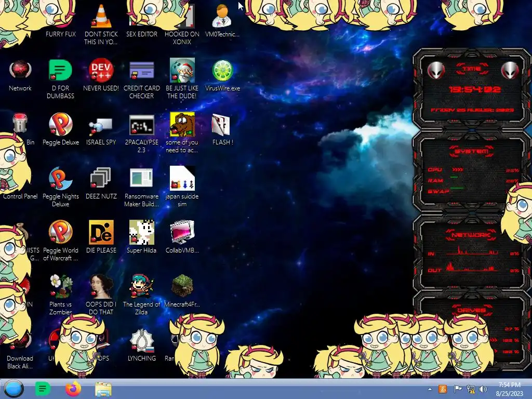532x399 pixels.
Task: Launch Firefox from the taskbar
Action: (73, 389)
